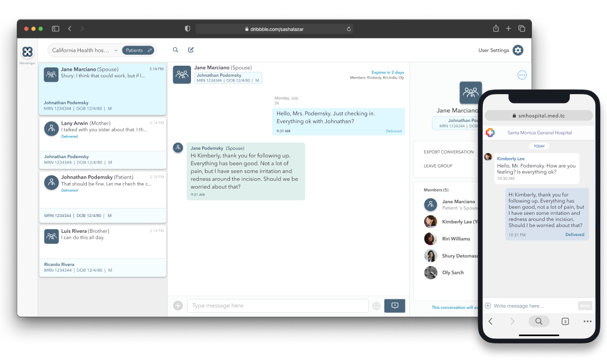Open the Johnathan Podemsky (Patient) conversation
The image size is (607, 364).
click(x=102, y=196)
